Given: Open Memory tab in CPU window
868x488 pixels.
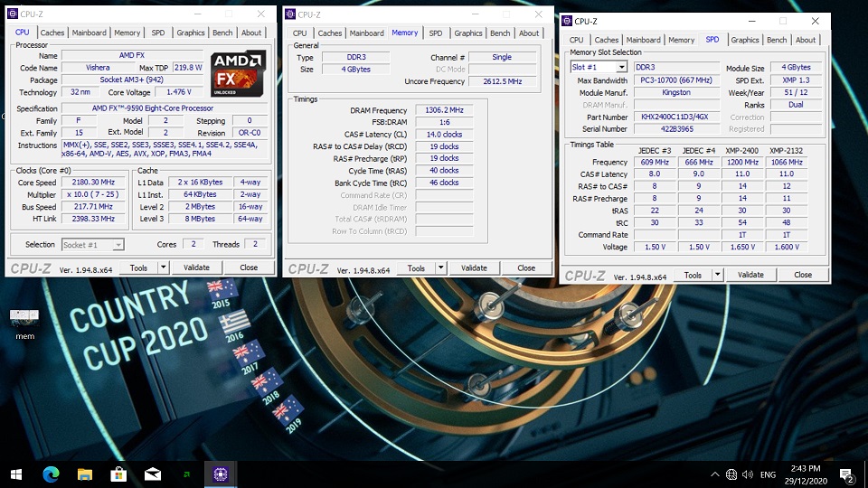Looking at the screenshot, I should coord(127,33).
